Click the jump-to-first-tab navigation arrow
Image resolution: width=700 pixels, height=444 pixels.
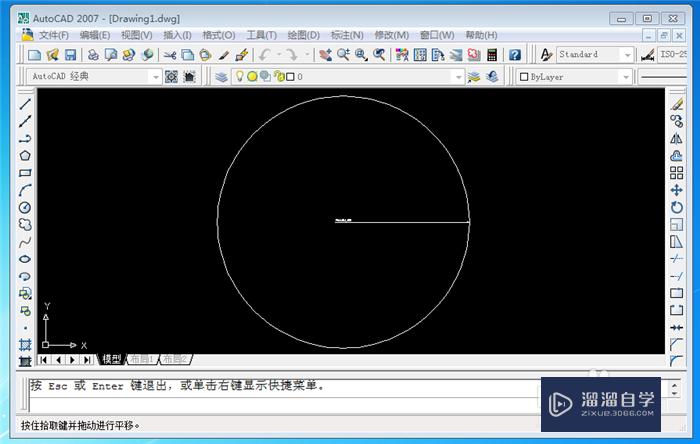click(43, 360)
